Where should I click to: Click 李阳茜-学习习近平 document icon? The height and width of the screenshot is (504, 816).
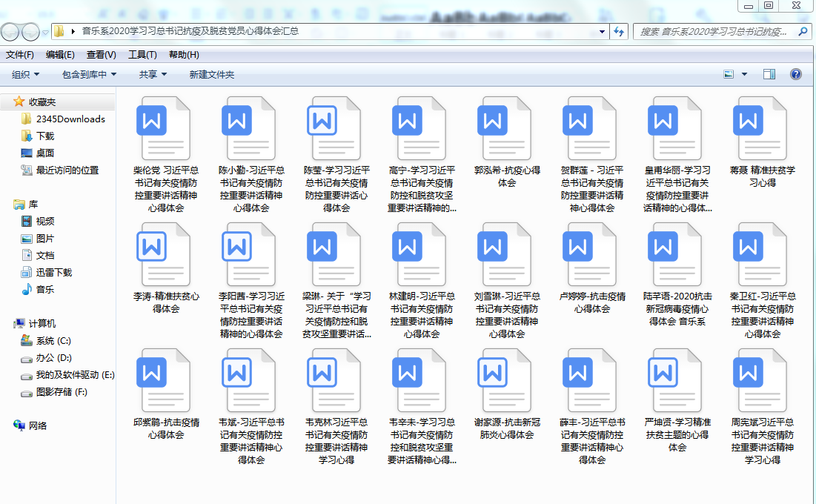tap(249, 254)
